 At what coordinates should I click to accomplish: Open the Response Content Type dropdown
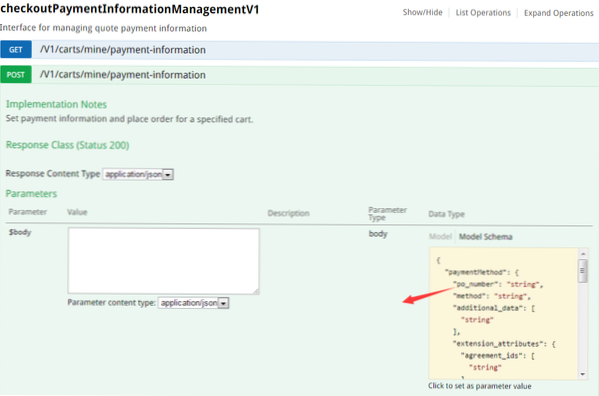[138, 174]
